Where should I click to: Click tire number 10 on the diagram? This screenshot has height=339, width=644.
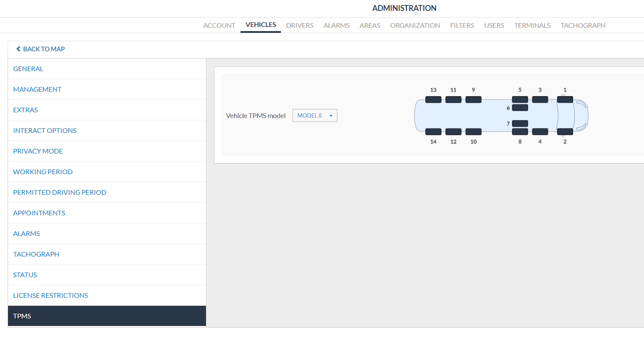click(473, 132)
